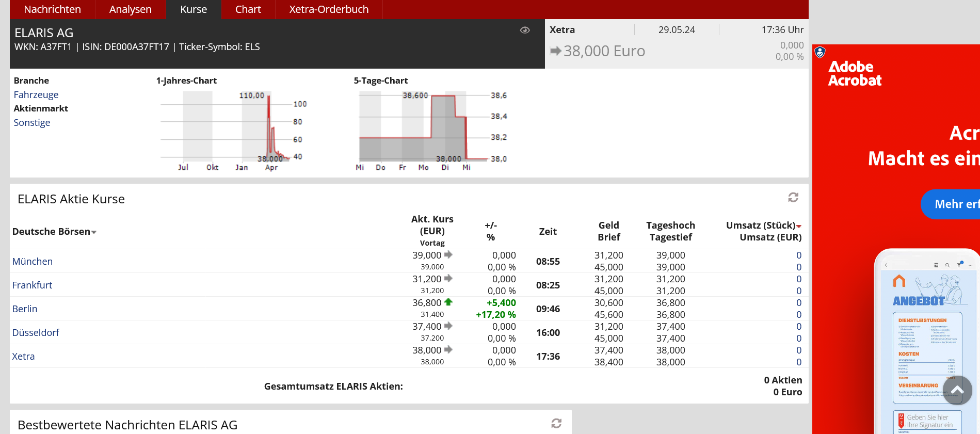Image resolution: width=980 pixels, height=434 pixels.
Task: Click the green up arrow for Berlin
Action: click(448, 302)
